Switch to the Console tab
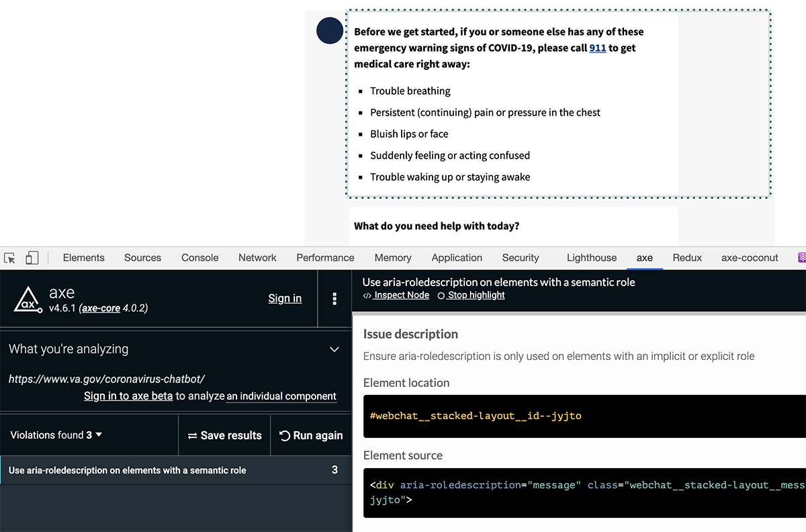The width and height of the screenshot is (806, 532). point(199,257)
